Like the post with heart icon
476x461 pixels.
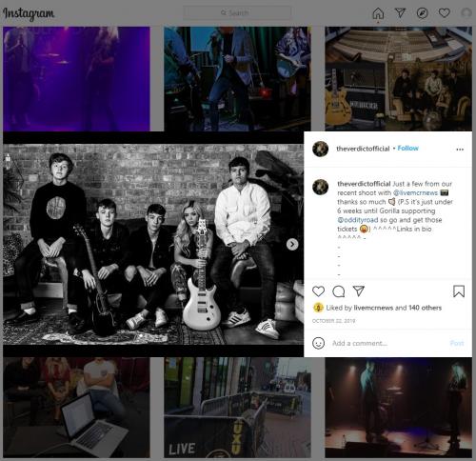click(x=318, y=291)
